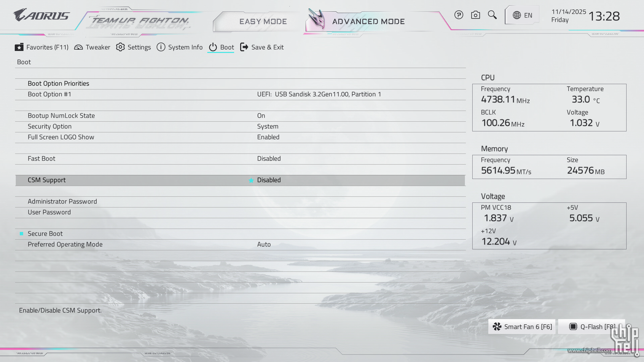
Task: Open Security Option System dropdown
Action: point(267,127)
